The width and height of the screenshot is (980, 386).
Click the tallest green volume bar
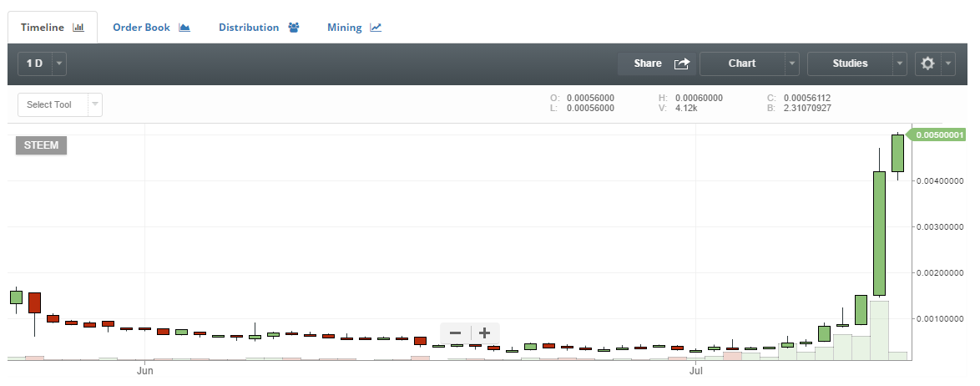click(x=879, y=330)
